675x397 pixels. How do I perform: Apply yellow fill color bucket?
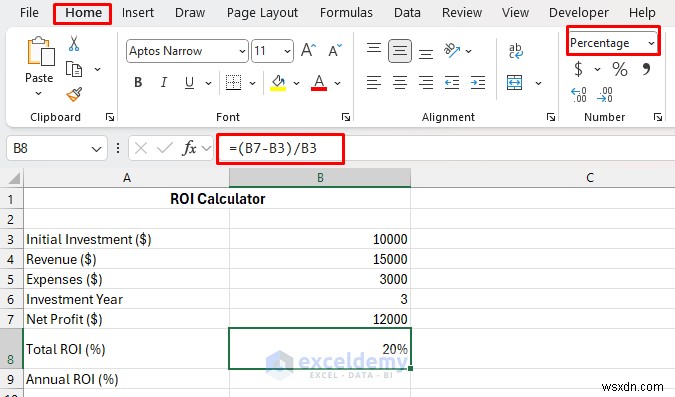pos(278,83)
